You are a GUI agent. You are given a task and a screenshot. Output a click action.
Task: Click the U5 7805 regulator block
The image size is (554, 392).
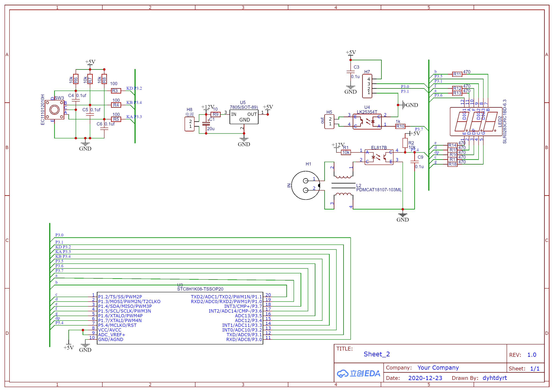[x=244, y=117]
